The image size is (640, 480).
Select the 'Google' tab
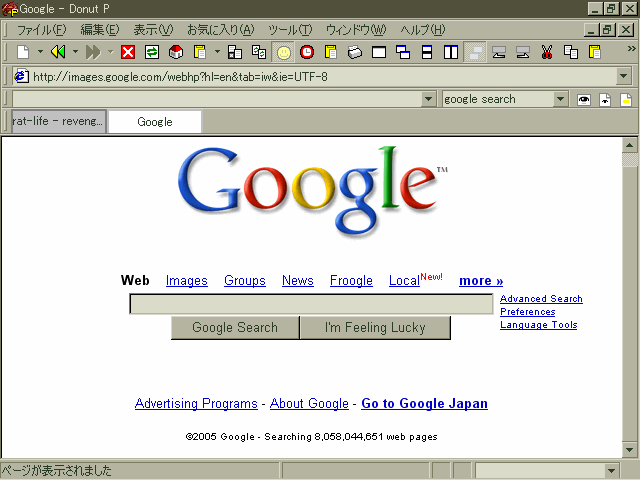[x=155, y=122]
